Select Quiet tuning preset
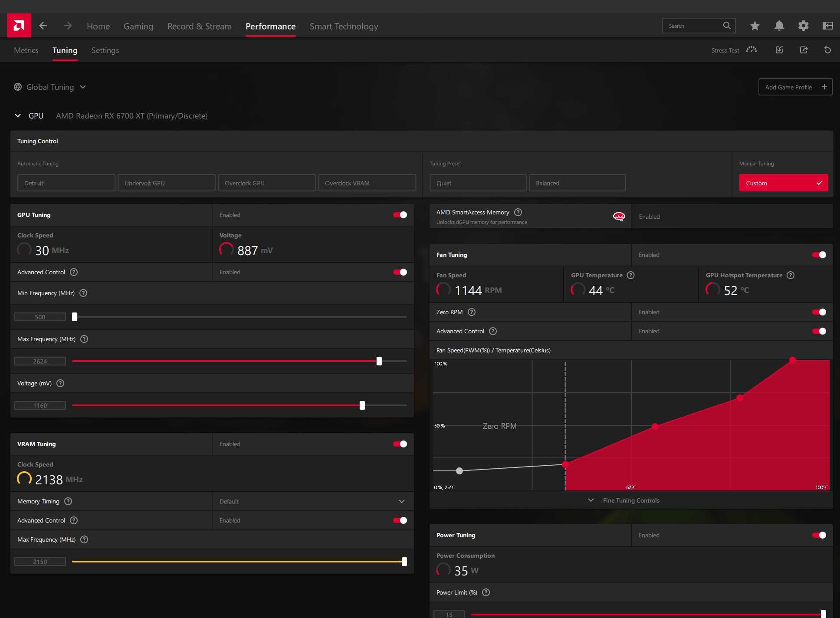 tap(478, 183)
